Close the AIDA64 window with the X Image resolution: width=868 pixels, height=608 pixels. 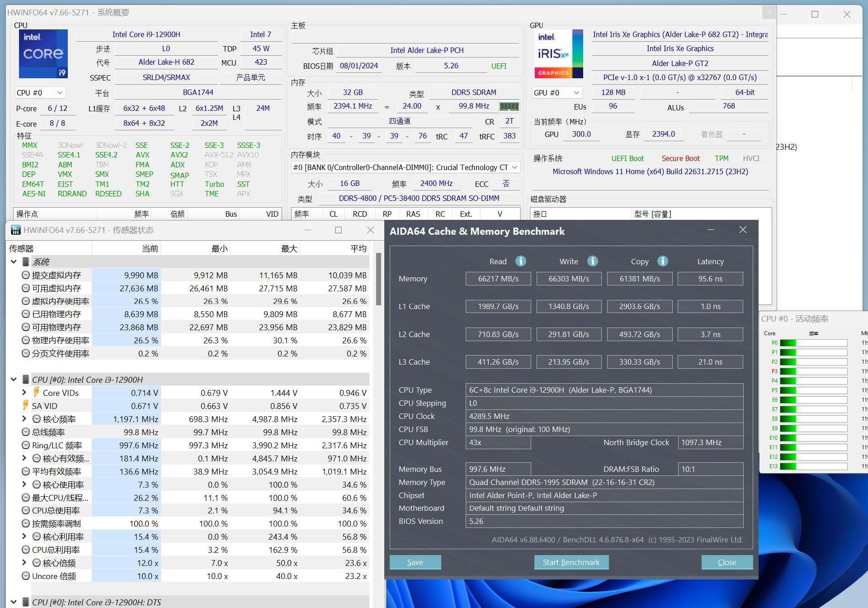pyautogui.click(x=743, y=230)
